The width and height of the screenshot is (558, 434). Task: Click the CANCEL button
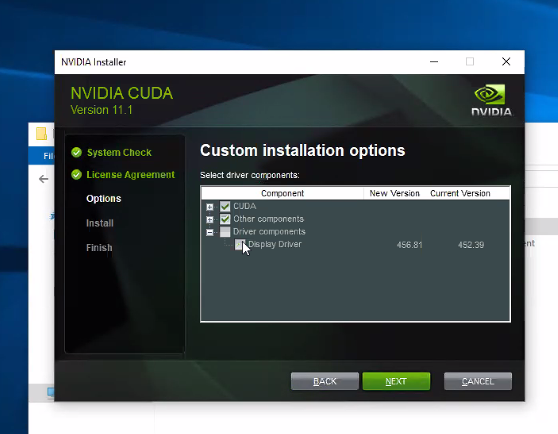pyautogui.click(x=478, y=381)
